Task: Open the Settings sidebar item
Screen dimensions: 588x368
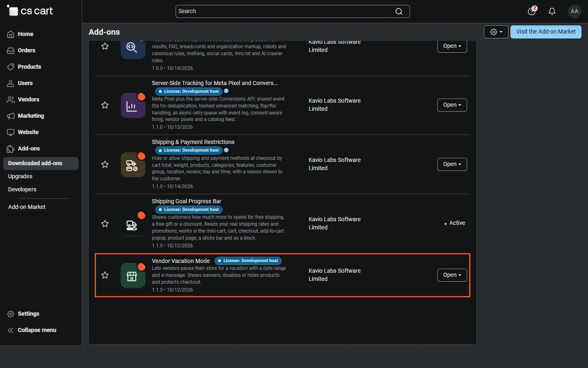Action: click(29, 314)
